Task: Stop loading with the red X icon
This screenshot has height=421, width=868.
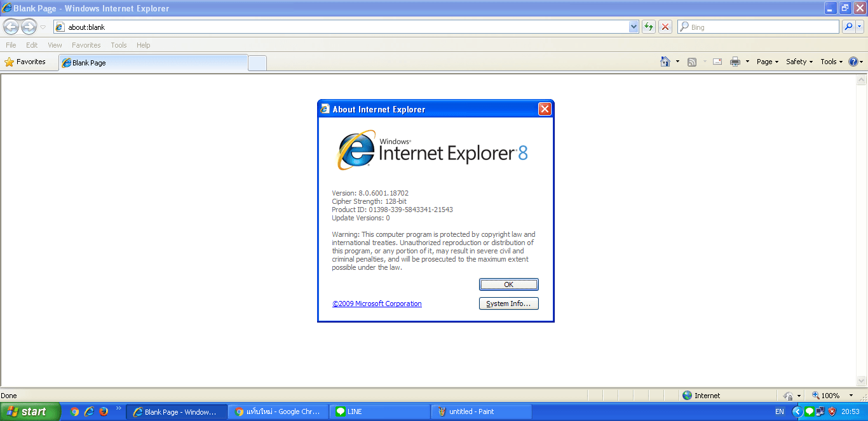Action: click(665, 27)
